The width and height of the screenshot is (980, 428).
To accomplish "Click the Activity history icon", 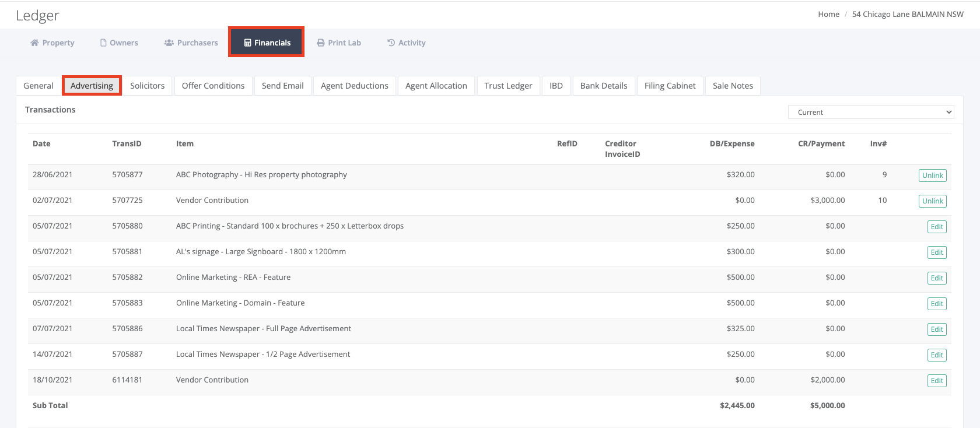I will (391, 43).
